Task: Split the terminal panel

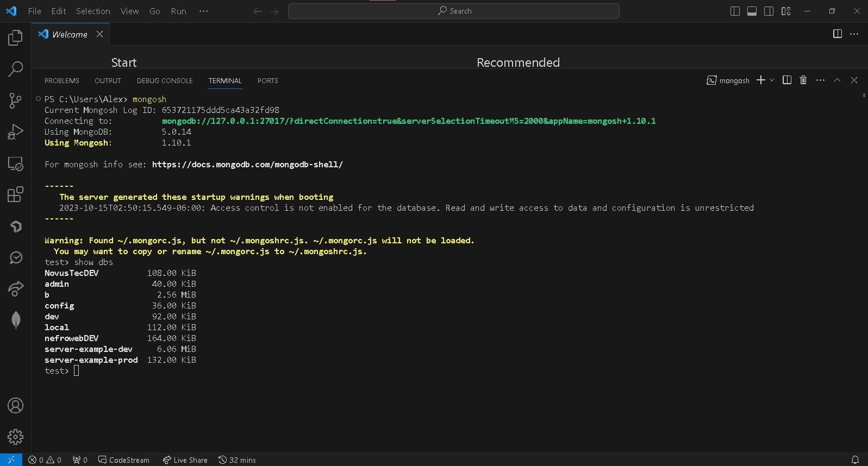Action: coord(786,80)
